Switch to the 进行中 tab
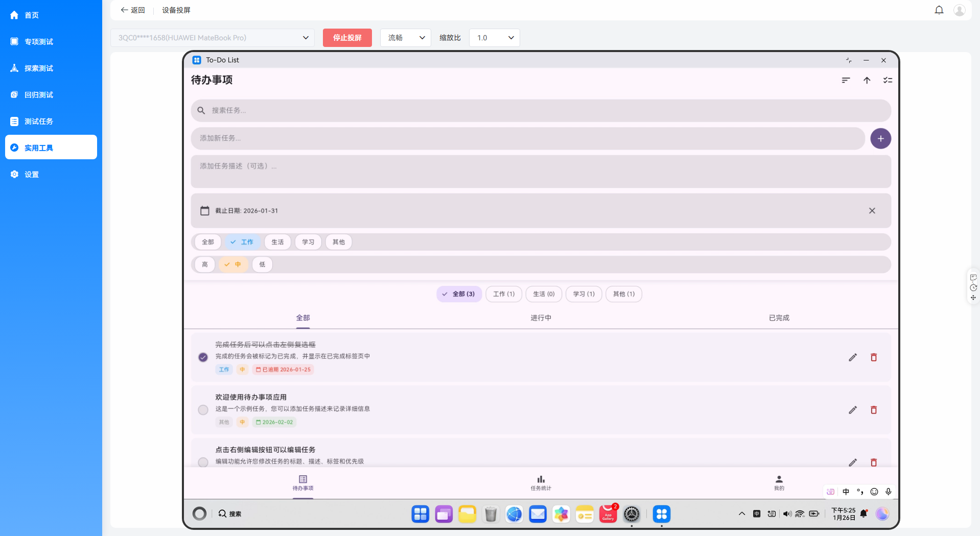 pos(541,318)
